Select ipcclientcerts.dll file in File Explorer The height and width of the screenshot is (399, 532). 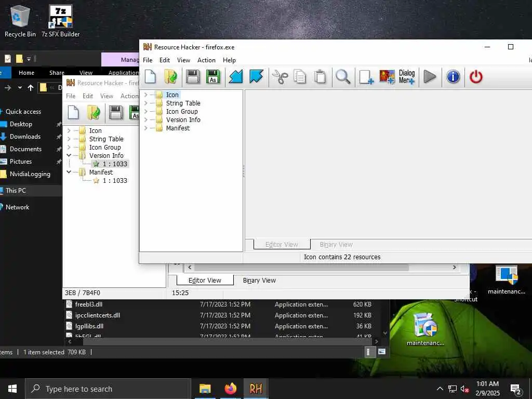(97, 315)
